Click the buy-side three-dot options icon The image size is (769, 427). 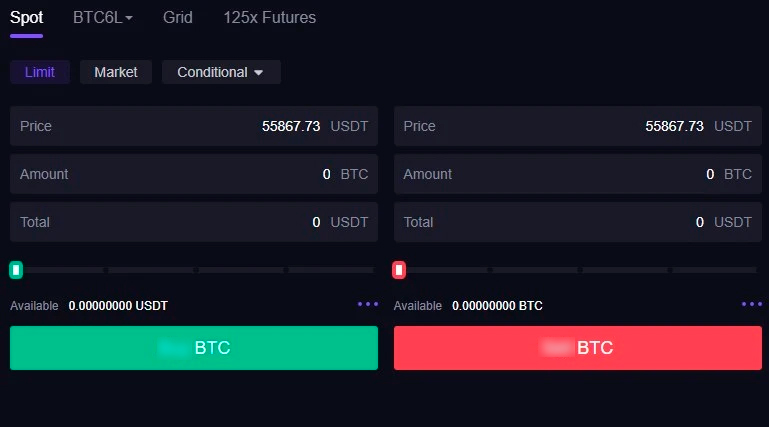point(368,304)
